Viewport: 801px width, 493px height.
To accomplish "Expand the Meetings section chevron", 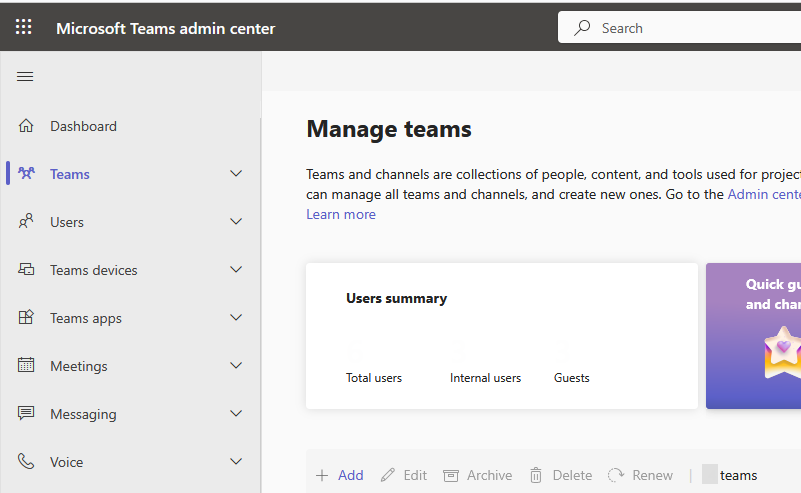I will (236, 366).
